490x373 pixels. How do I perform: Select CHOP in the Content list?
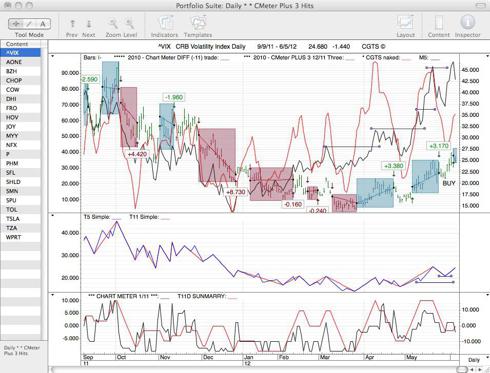pyautogui.click(x=21, y=80)
